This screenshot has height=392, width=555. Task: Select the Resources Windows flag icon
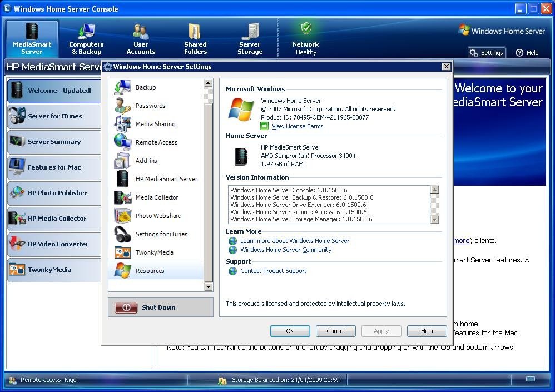point(122,271)
